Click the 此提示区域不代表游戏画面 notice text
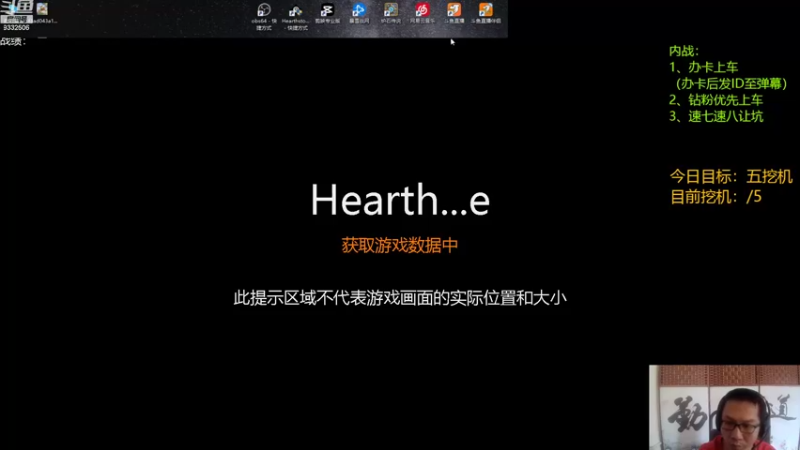Image resolution: width=800 pixels, height=450 pixels. [399, 298]
